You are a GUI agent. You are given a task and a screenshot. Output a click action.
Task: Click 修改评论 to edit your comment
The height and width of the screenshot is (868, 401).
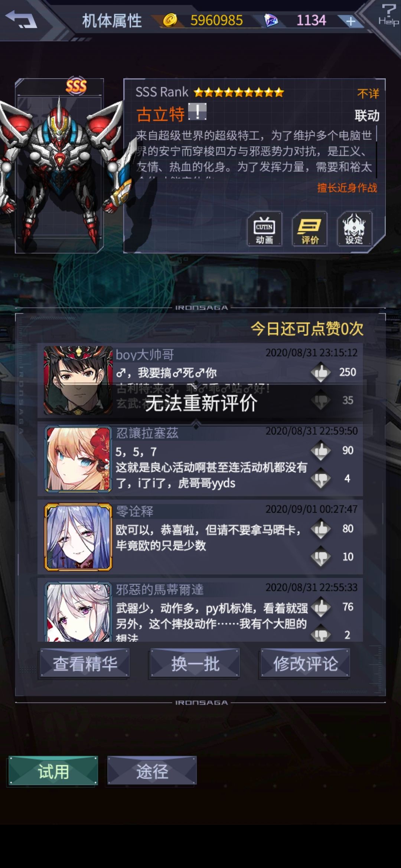305,664
